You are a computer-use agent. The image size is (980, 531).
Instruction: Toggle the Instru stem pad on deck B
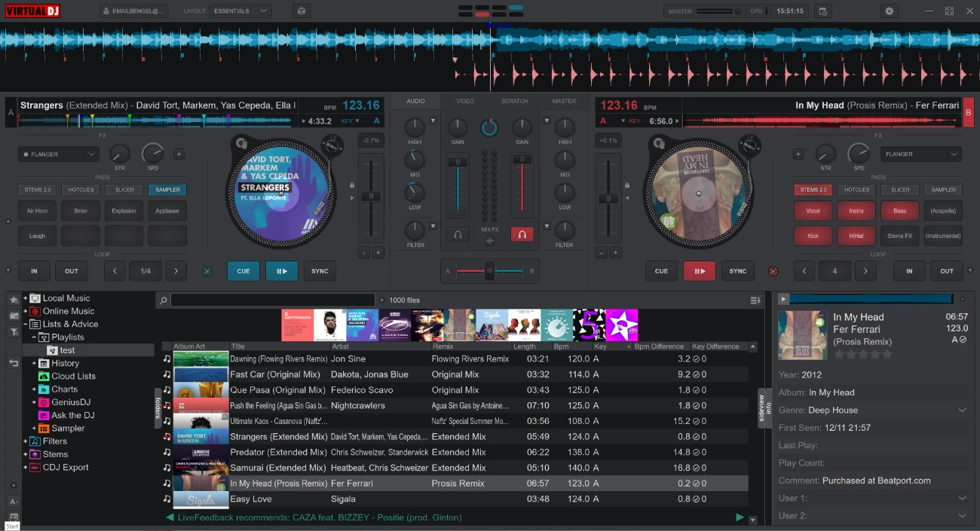[856, 211]
